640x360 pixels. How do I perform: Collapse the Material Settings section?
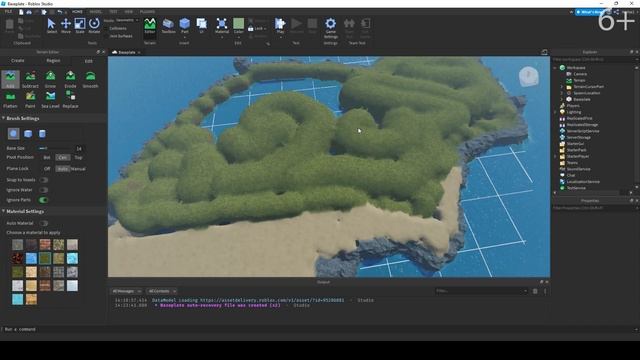pos(3,211)
